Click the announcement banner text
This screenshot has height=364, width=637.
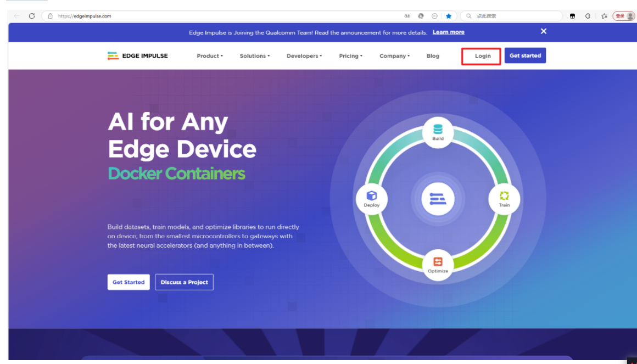point(308,32)
